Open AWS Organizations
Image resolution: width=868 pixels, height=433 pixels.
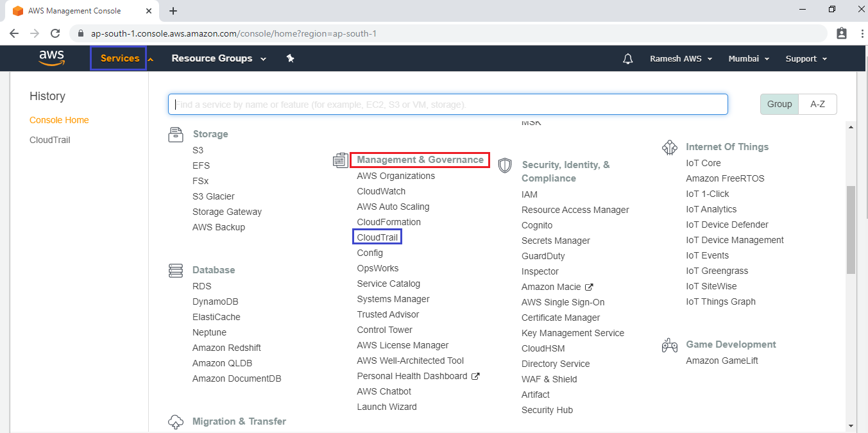396,176
